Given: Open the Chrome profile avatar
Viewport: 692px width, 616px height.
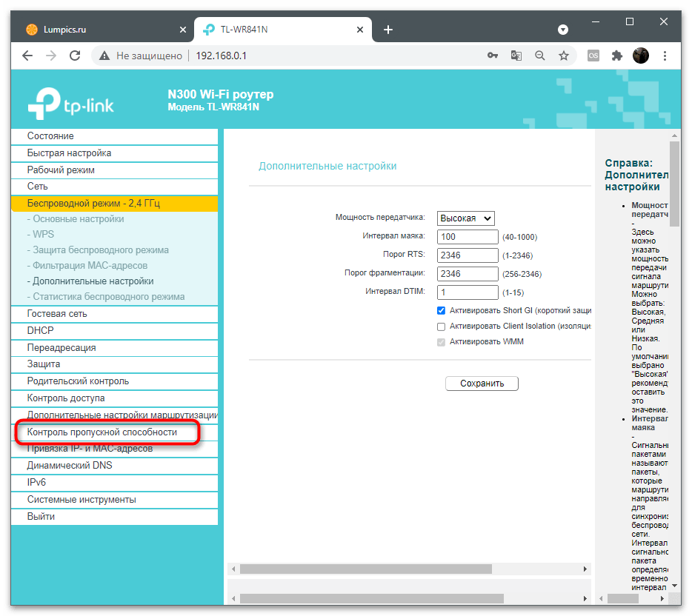Looking at the screenshot, I should tap(641, 56).
